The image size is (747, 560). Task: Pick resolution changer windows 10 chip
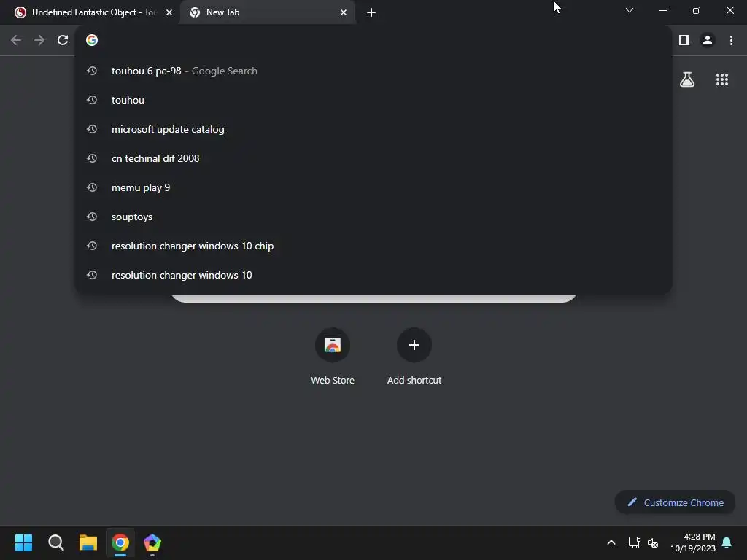pyautogui.click(x=373, y=246)
